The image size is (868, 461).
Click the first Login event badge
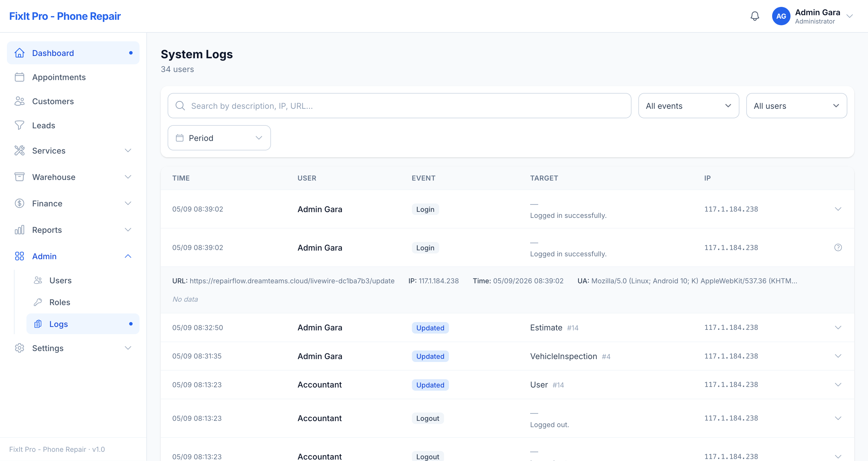click(x=425, y=209)
